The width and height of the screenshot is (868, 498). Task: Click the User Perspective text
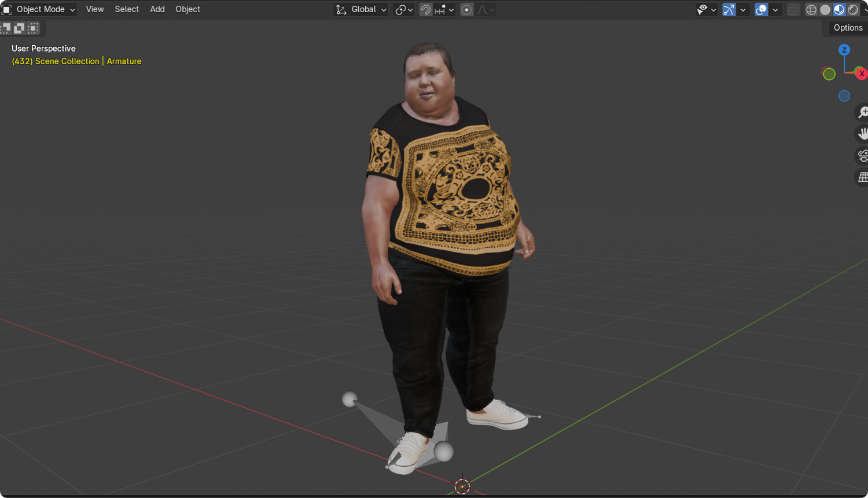point(43,49)
